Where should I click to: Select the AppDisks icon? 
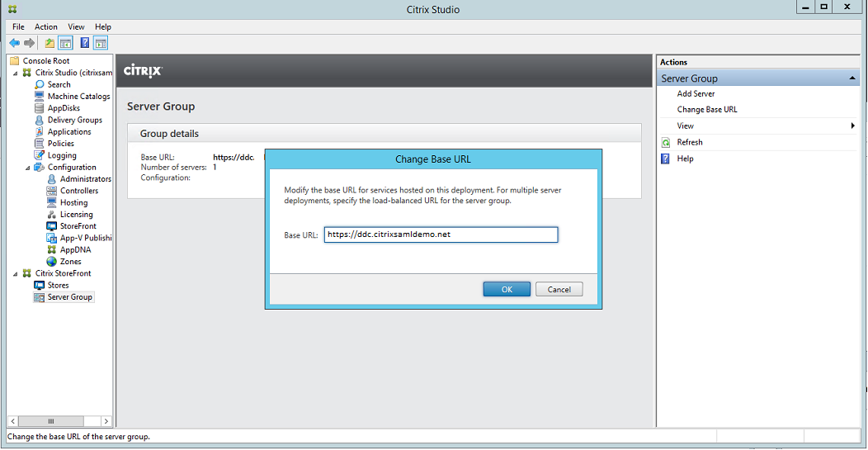point(40,108)
